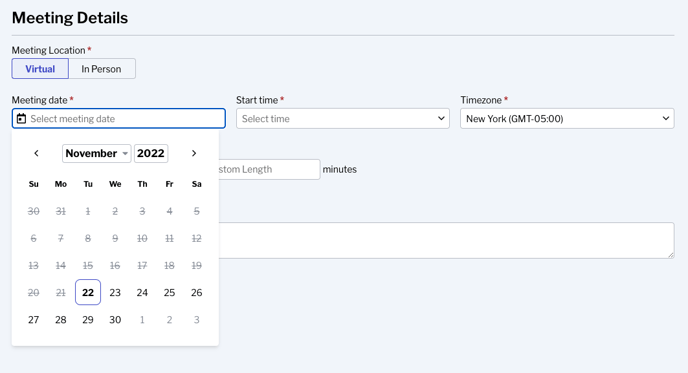Pick November 28 in calendar
Viewport: 688px width, 373px height.
[61, 319]
